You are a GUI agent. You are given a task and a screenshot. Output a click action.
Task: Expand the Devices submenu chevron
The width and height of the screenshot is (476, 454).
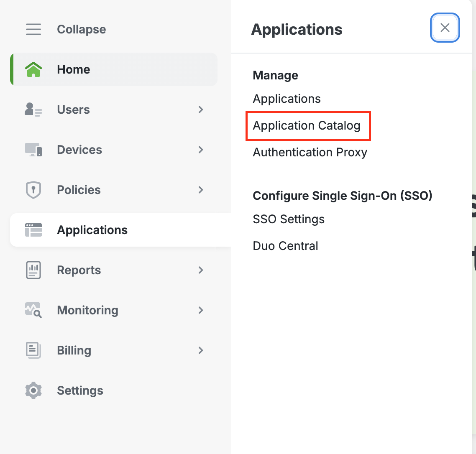[x=201, y=150]
